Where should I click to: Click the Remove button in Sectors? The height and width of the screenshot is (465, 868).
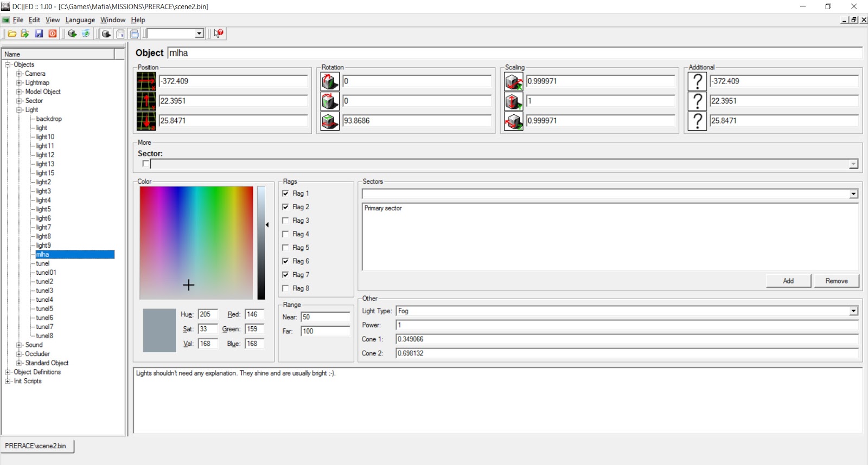(836, 281)
